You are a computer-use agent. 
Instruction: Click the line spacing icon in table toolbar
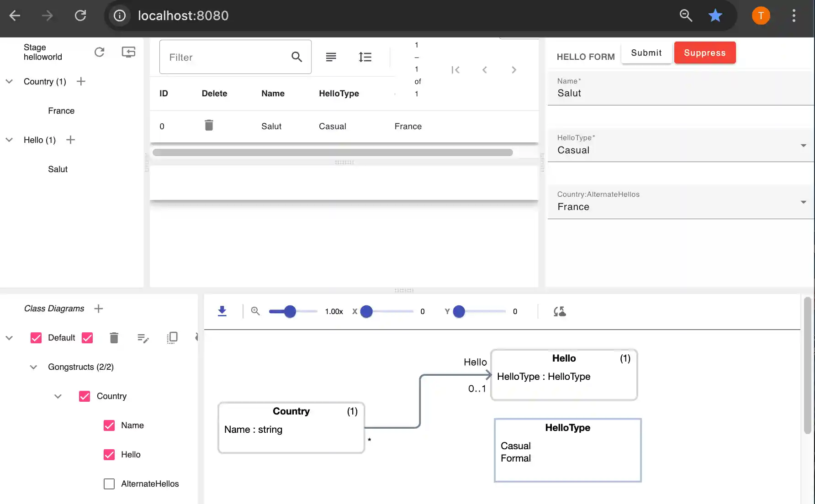(x=365, y=57)
